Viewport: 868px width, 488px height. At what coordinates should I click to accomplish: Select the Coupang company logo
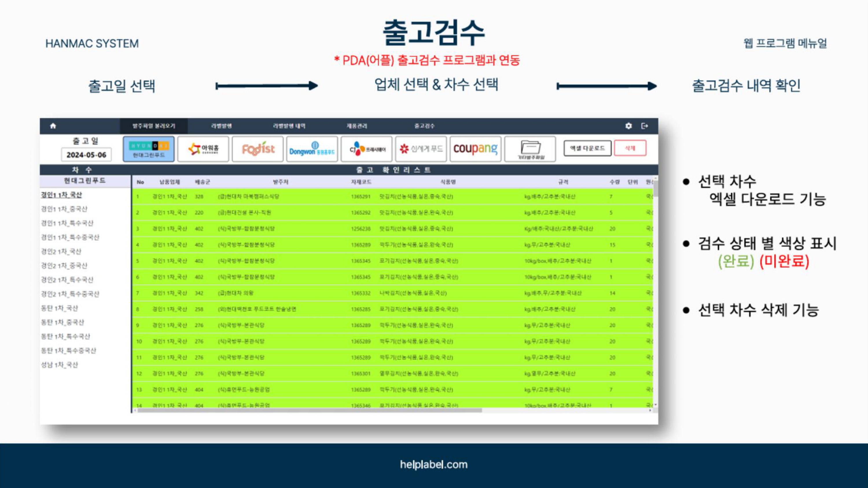(475, 149)
